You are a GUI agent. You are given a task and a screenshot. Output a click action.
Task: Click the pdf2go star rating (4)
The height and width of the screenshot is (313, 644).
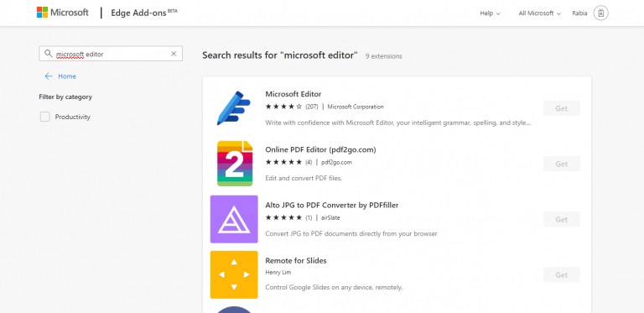[288, 162]
